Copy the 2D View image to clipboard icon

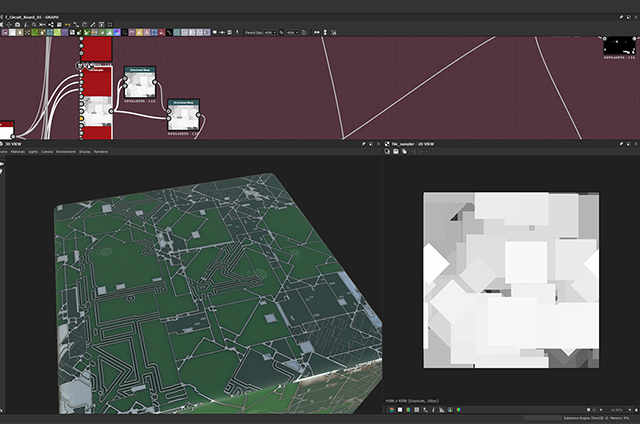point(387,151)
